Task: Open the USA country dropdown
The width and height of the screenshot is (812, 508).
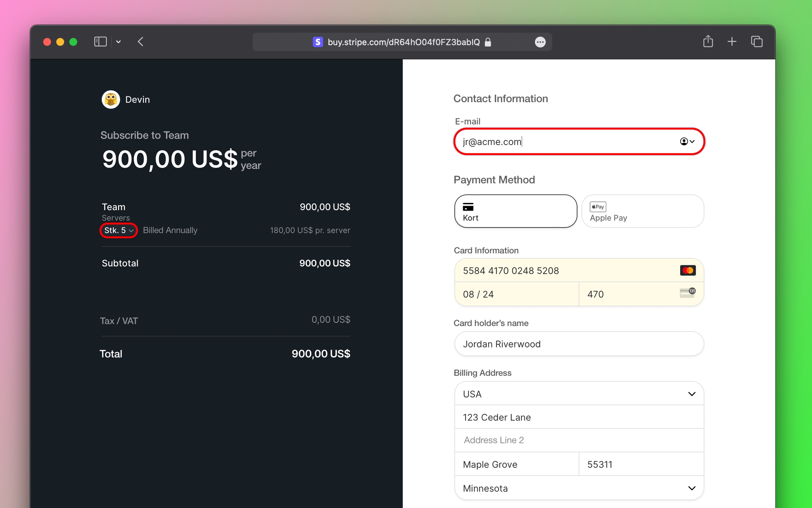Action: 579,394
